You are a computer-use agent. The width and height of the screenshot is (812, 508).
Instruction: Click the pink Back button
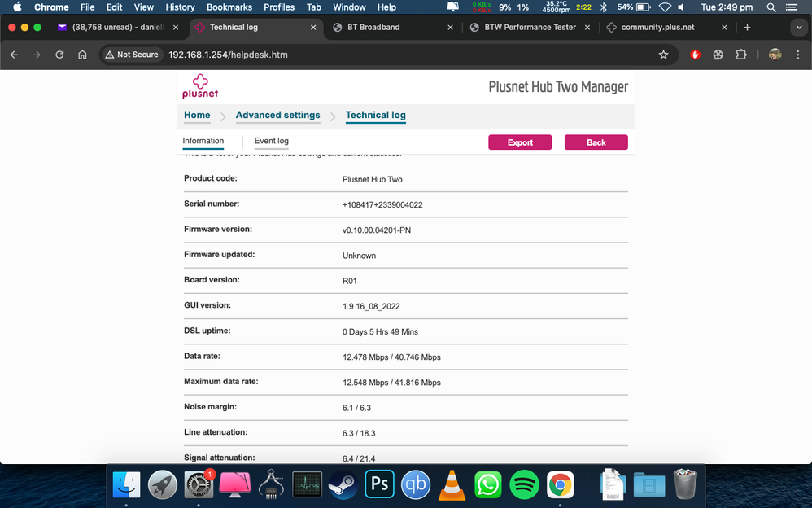tap(596, 142)
